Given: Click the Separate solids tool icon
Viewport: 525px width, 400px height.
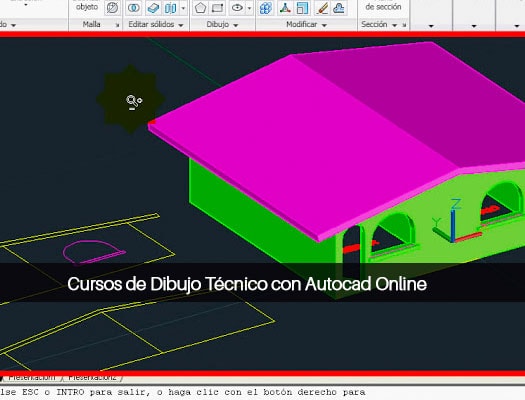Looking at the screenshot, I should (x=170, y=8).
